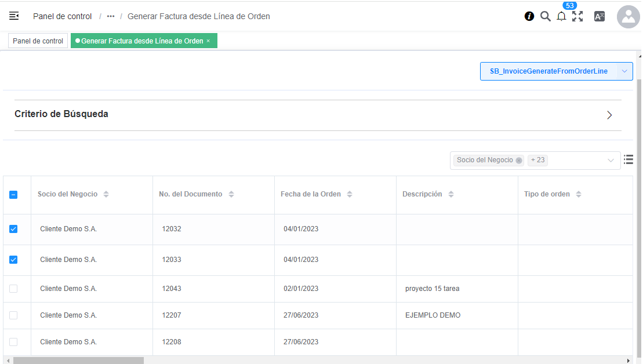Open the language translation icon
This screenshot has width=643, height=364.
tap(600, 16)
